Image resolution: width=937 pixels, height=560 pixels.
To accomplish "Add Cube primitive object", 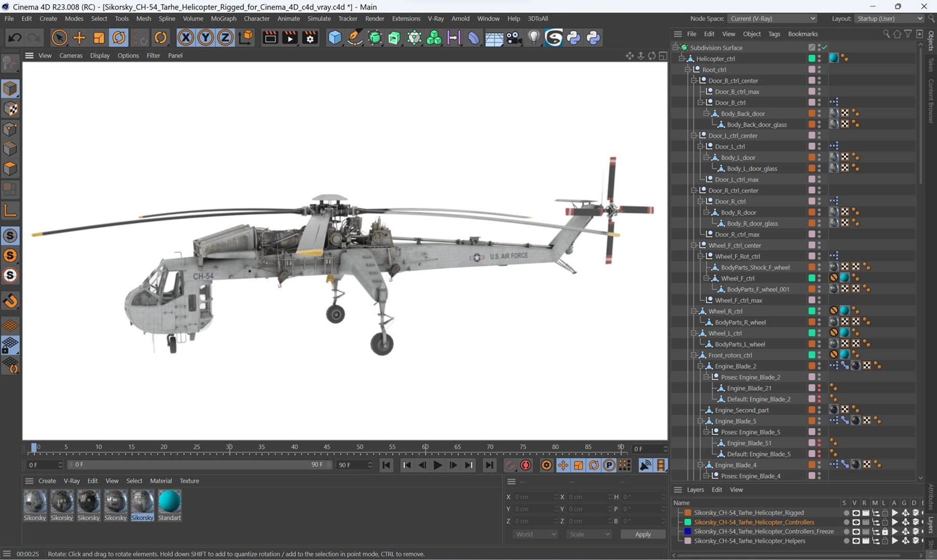I will (x=335, y=37).
